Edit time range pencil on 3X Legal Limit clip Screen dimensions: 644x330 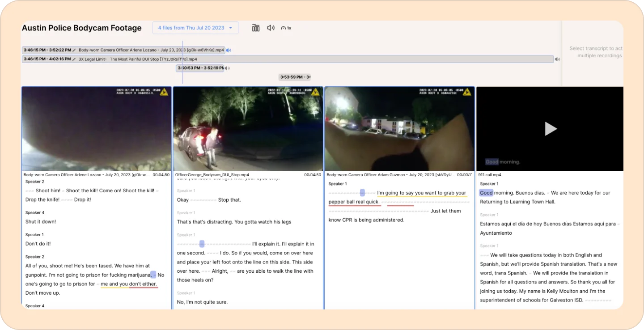click(x=74, y=59)
